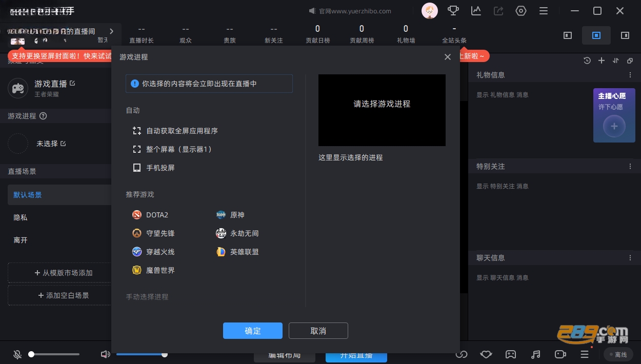This screenshot has height=364, width=641.
Task: Select the DOTA2 recommended game
Action: click(150, 215)
